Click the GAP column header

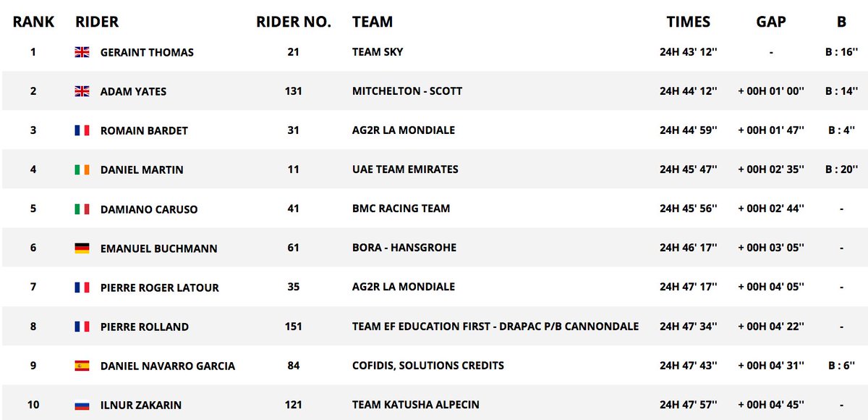coord(771,22)
